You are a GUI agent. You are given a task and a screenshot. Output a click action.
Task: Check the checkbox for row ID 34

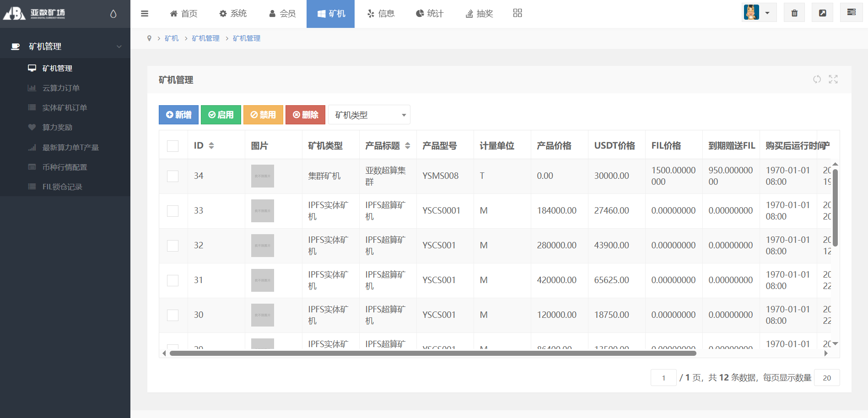[173, 176]
